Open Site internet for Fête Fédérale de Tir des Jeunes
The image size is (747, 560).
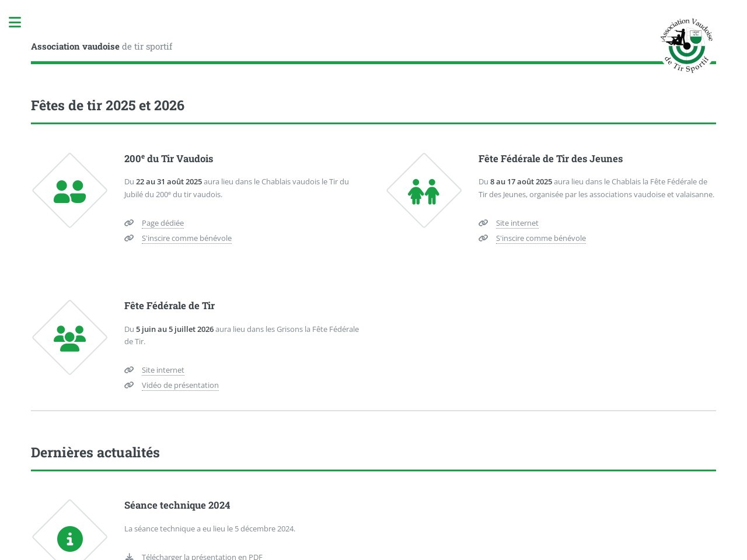tap(517, 223)
